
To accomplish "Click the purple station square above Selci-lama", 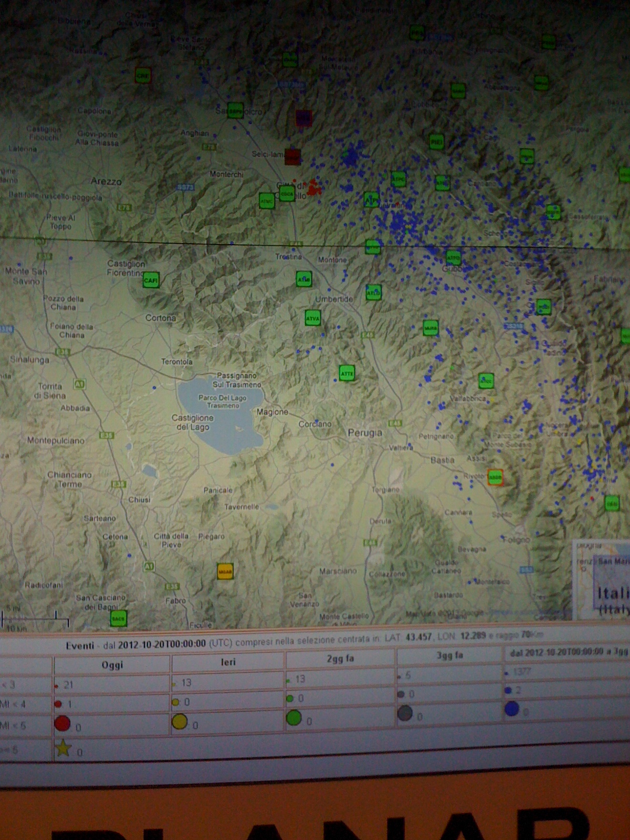I will pyautogui.click(x=303, y=118).
